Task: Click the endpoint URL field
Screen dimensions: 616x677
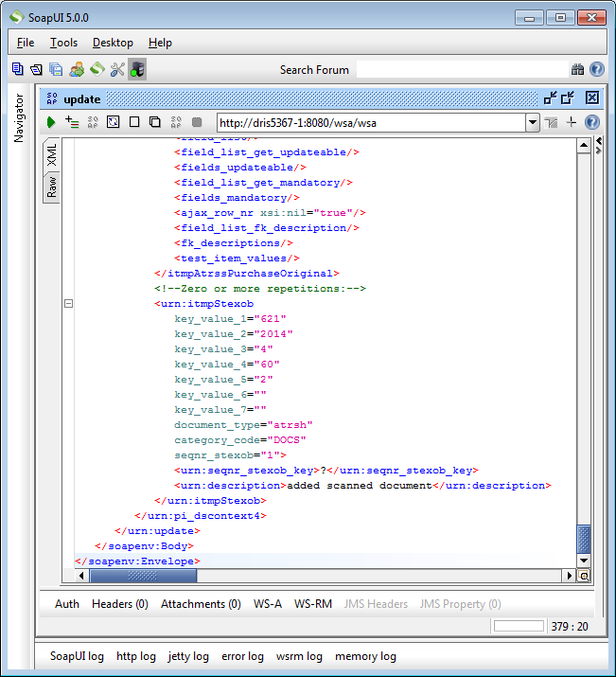Action: 372,123
